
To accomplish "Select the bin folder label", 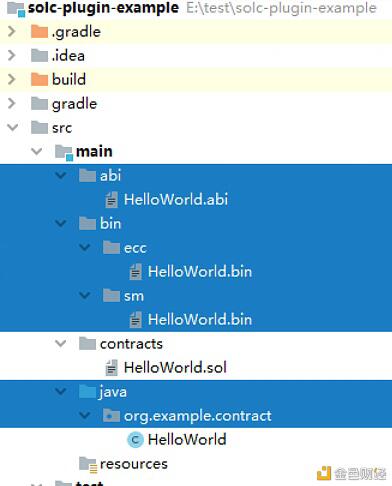I will pyautogui.click(x=110, y=223).
